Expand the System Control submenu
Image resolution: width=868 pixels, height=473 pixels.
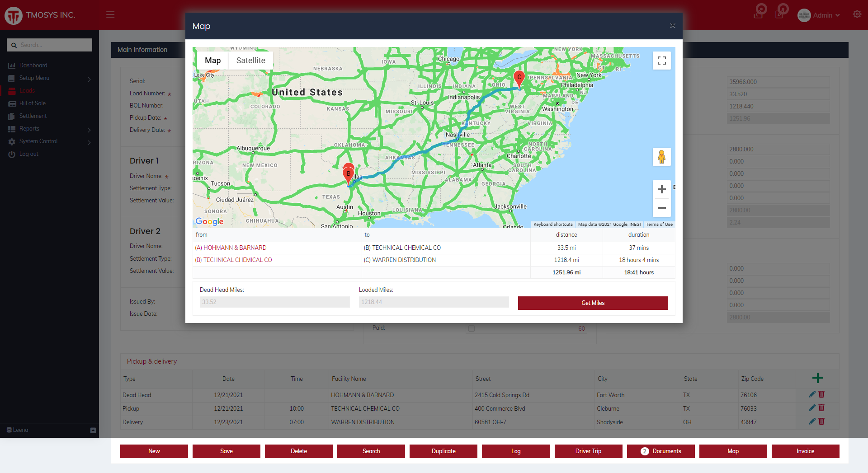point(89,142)
